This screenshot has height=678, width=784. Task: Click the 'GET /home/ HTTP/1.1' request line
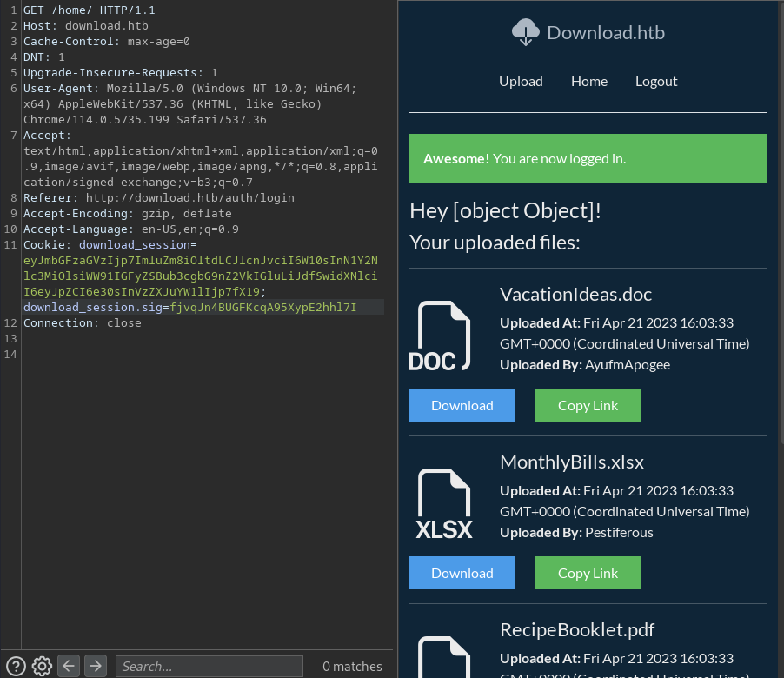tap(89, 10)
